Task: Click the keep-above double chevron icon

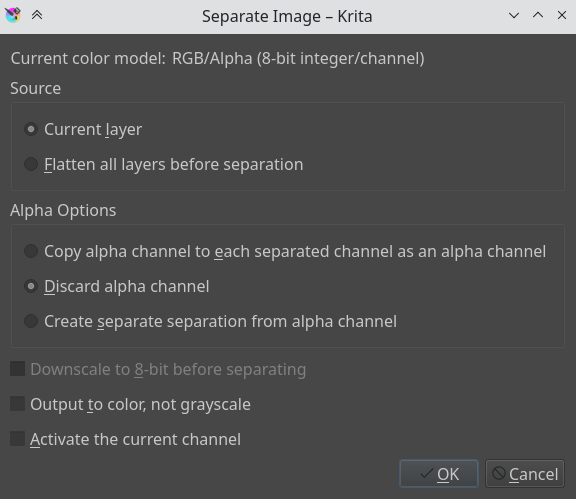Action: coord(37,15)
